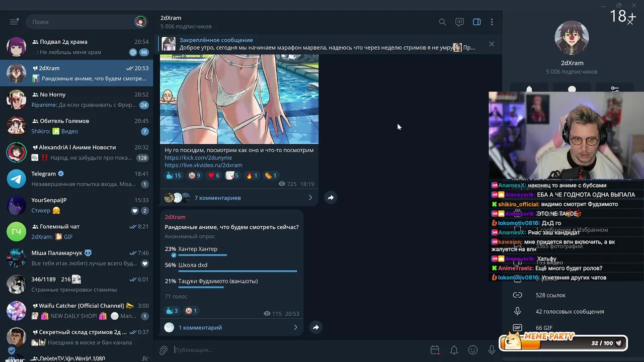This screenshot has height=362, width=644.
Task: Click the MEME PARTY progress bar overlay
Action: click(x=563, y=343)
